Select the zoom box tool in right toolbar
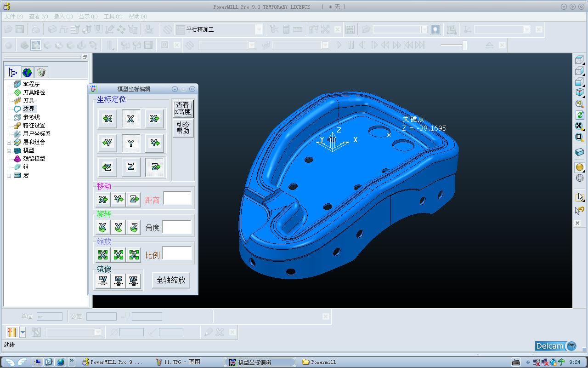 (x=579, y=137)
